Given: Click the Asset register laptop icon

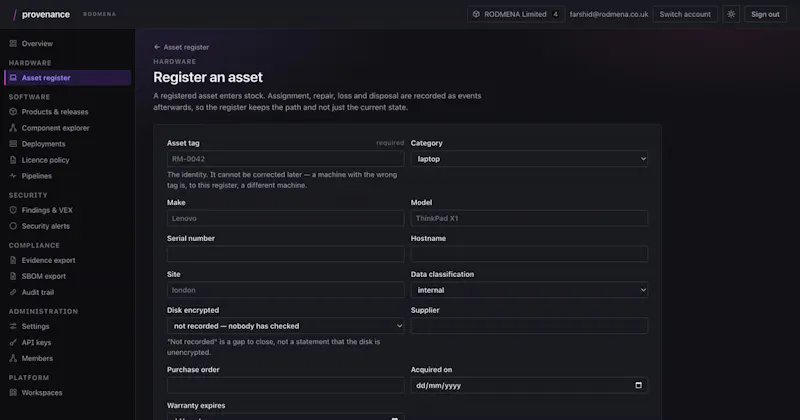Looking at the screenshot, I should pyautogui.click(x=13, y=78).
